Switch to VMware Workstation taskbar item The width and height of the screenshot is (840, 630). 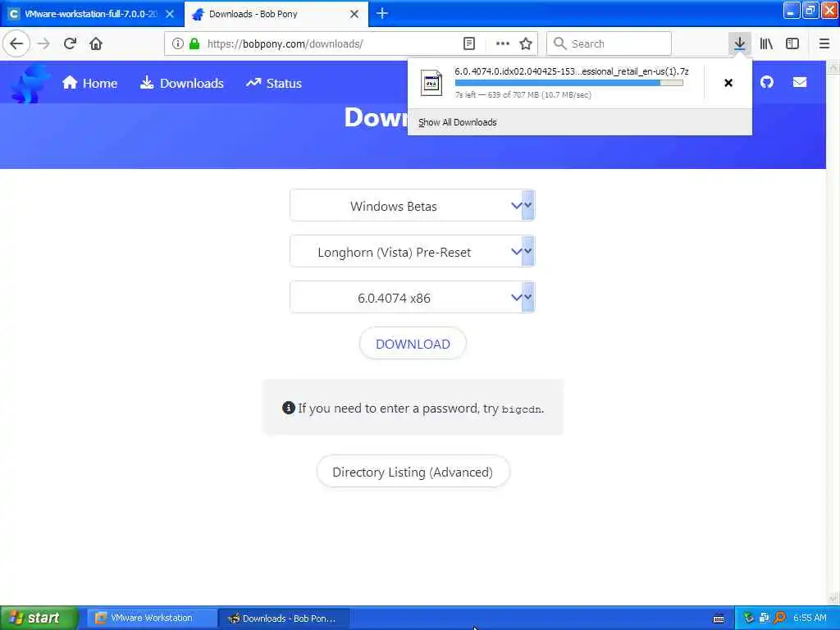152,618
